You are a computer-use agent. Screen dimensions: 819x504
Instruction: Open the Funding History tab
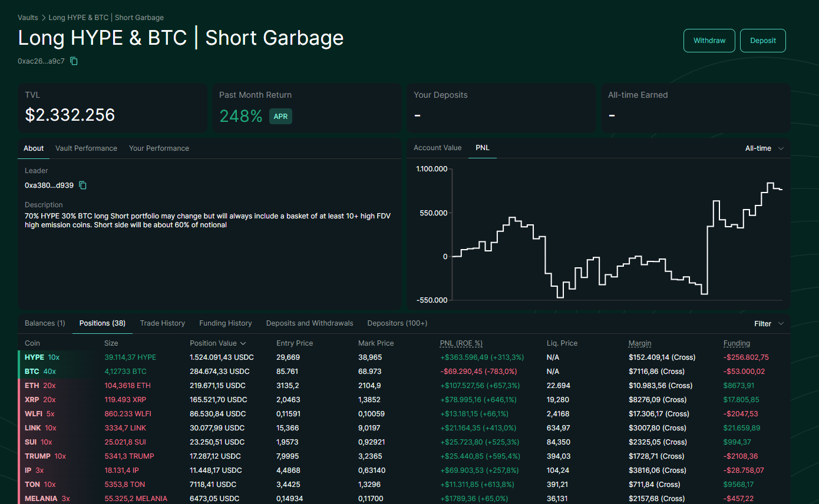click(x=226, y=323)
